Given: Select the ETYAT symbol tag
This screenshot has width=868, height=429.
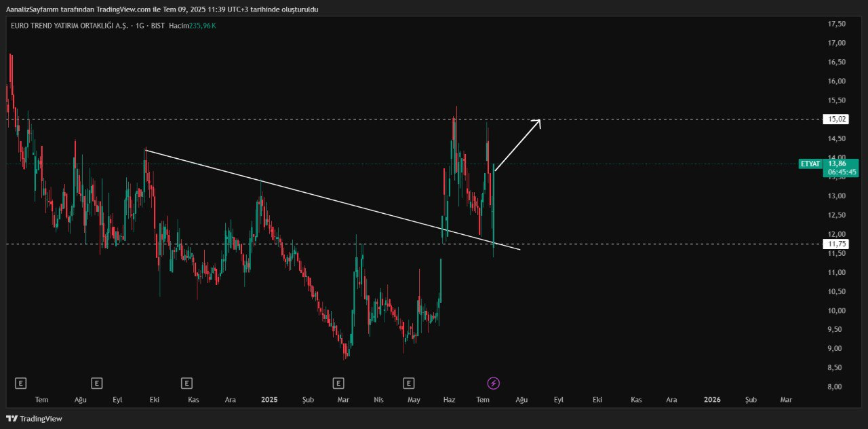Looking at the screenshot, I should (x=810, y=164).
